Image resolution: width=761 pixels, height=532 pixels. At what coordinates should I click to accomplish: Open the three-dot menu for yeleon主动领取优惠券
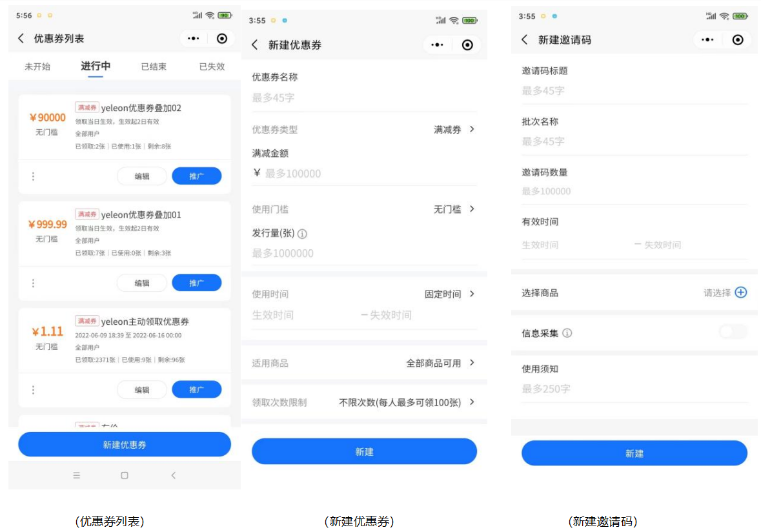(33, 390)
